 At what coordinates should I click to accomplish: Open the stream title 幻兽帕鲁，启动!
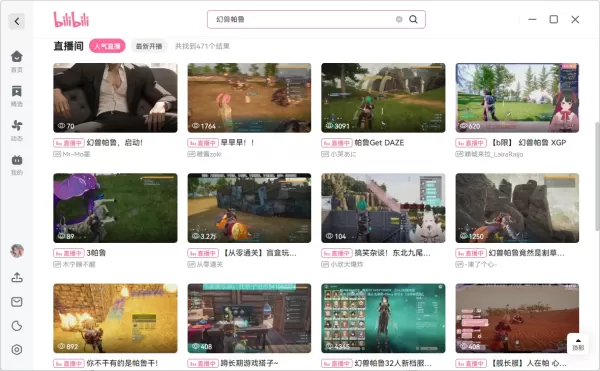[114, 143]
